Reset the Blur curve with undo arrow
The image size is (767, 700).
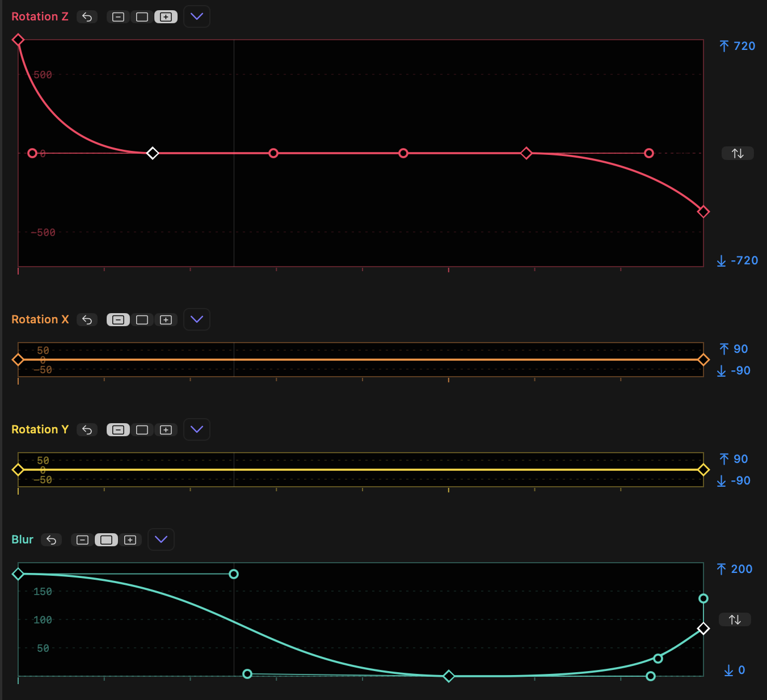(51, 540)
